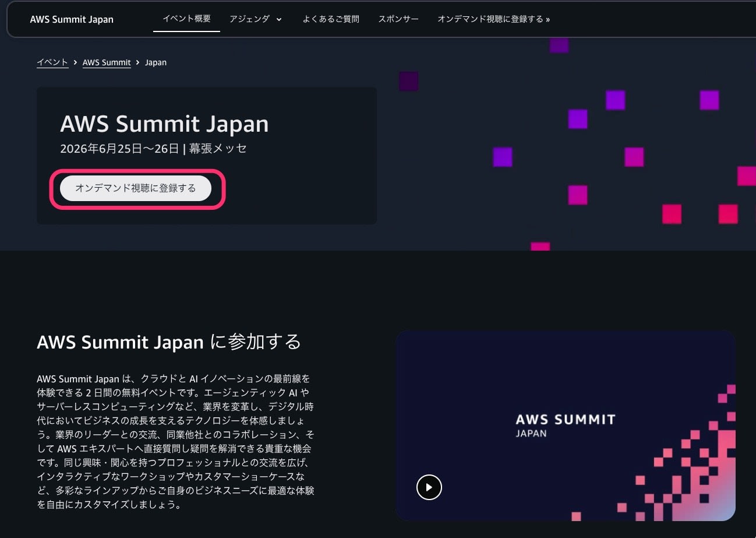756x538 pixels.
Task: Click the AWS Summit Japan に参加する heading
Action: point(169,342)
